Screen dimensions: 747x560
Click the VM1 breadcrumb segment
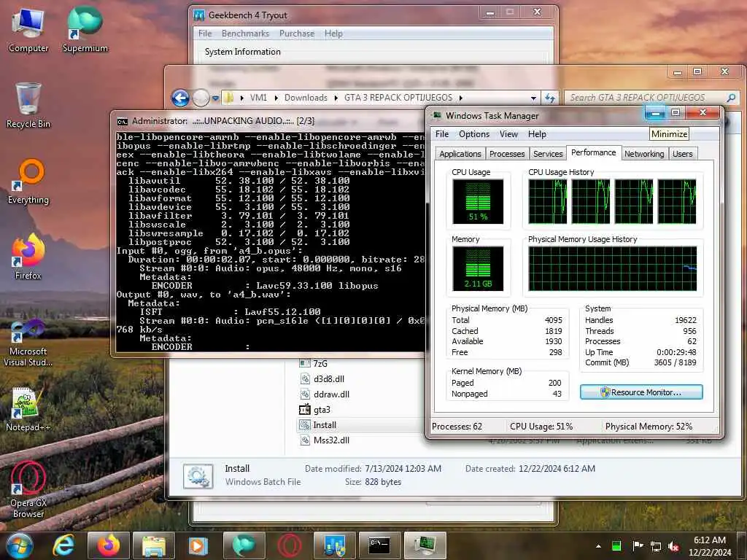click(x=259, y=98)
